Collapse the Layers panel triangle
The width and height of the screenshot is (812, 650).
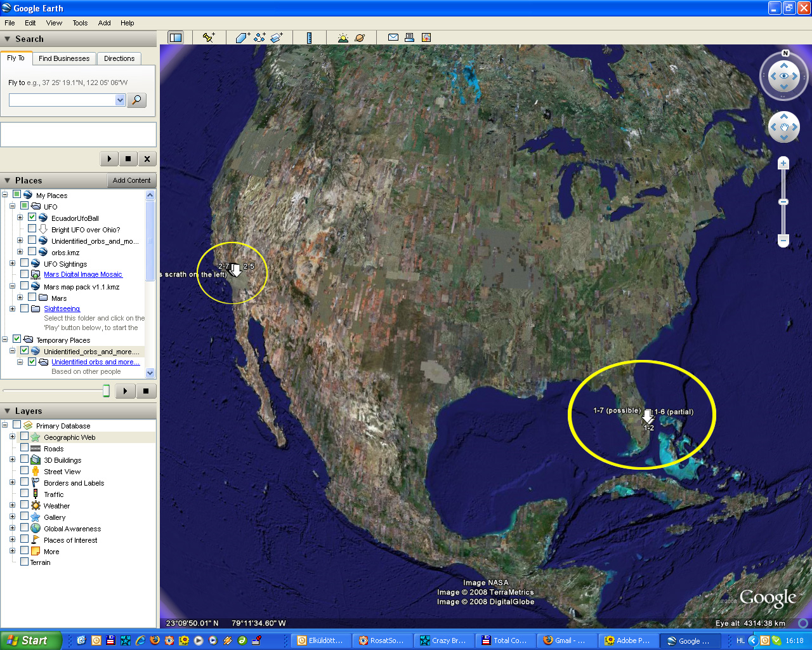[x=8, y=411]
